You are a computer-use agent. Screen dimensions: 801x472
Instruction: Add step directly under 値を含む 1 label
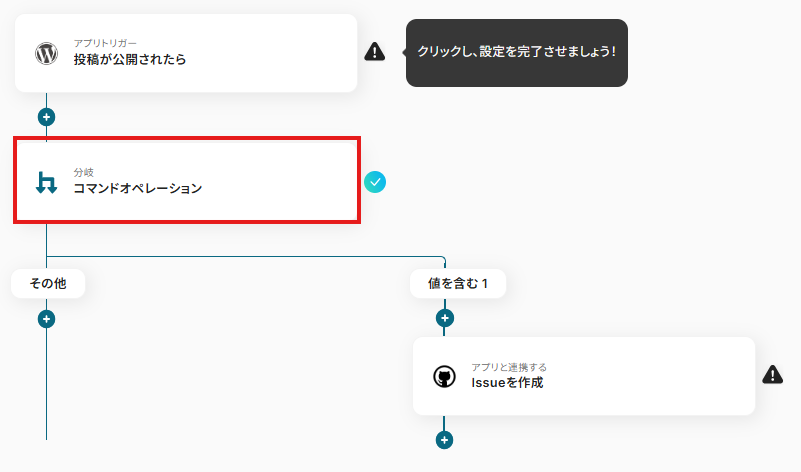point(445,319)
